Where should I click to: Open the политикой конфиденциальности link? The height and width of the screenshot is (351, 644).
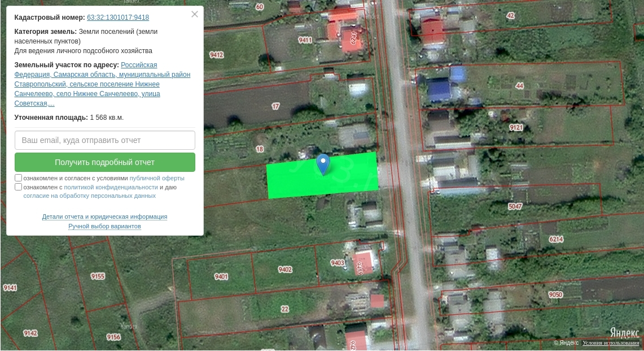[111, 187]
